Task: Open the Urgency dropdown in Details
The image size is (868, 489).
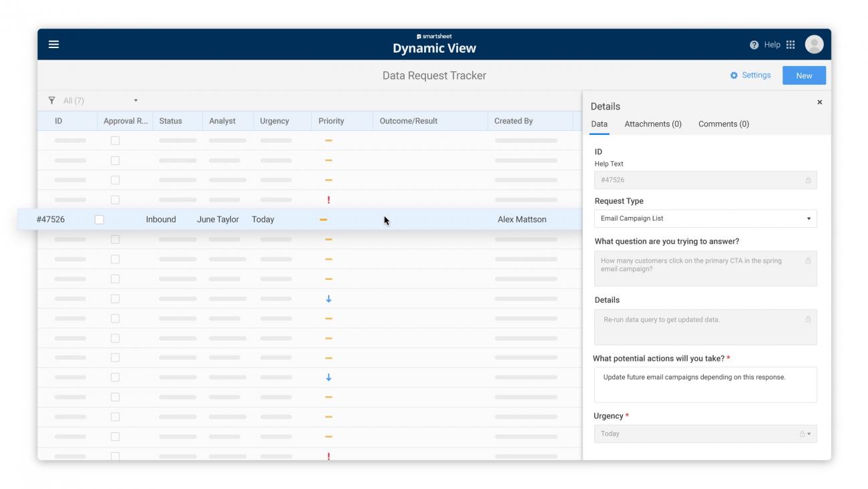Action: pos(808,434)
